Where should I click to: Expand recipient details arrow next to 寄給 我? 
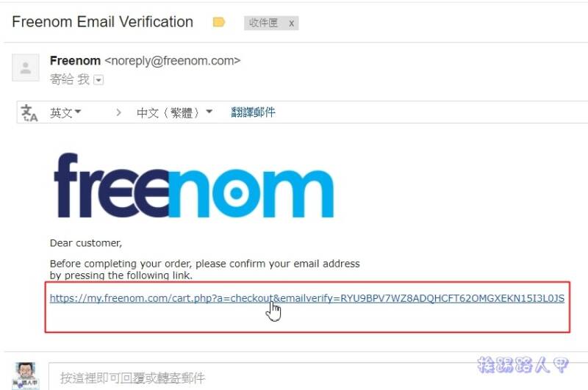click(x=98, y=80)
